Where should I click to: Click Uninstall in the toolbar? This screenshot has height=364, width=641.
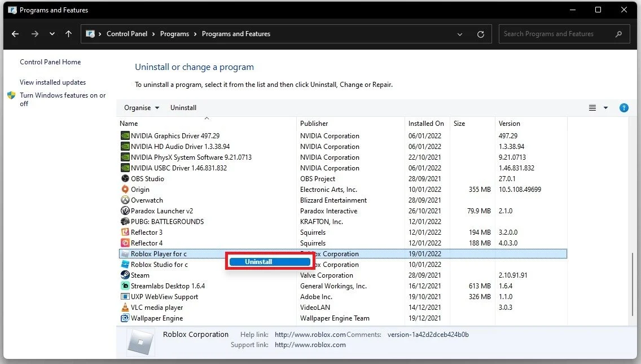tap(183, 108)
